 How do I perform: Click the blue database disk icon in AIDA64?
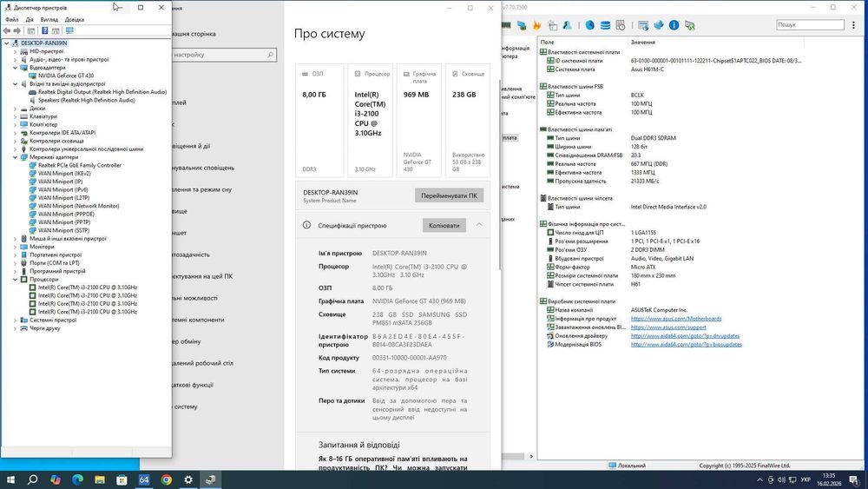tap(605, 25)
